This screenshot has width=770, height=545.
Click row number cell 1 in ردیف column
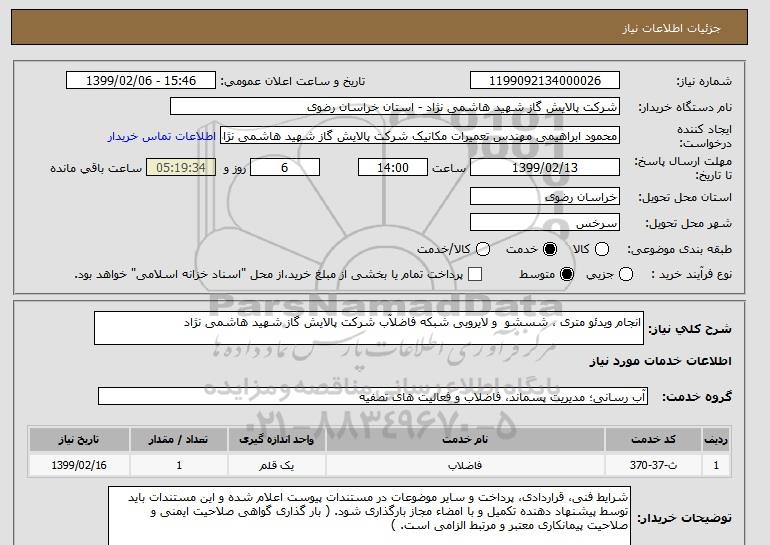(x=716, y=465)
